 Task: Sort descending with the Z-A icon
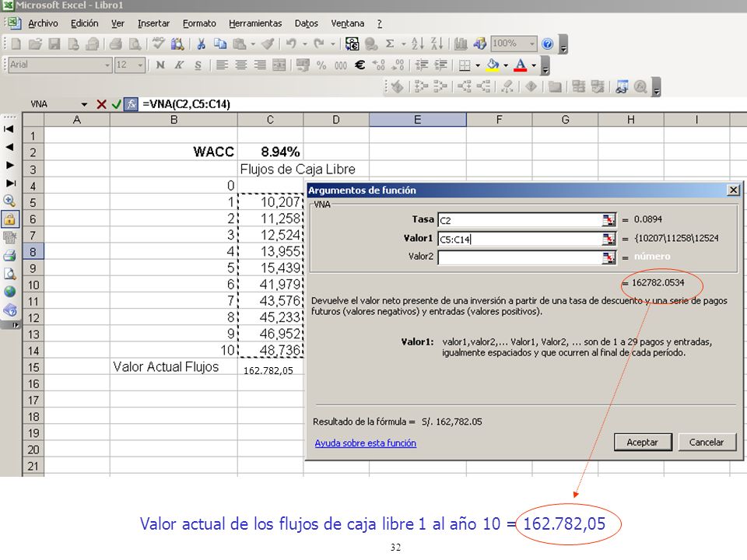pyautogui.click(x=437, y=44)
